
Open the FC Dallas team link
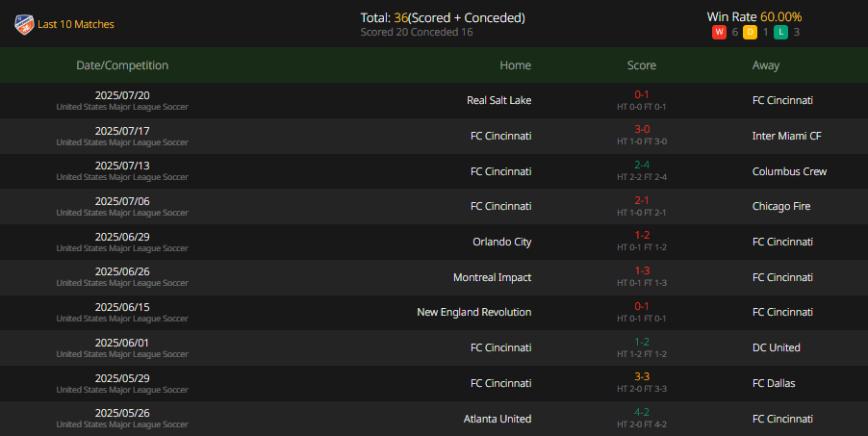coord(774,383)
